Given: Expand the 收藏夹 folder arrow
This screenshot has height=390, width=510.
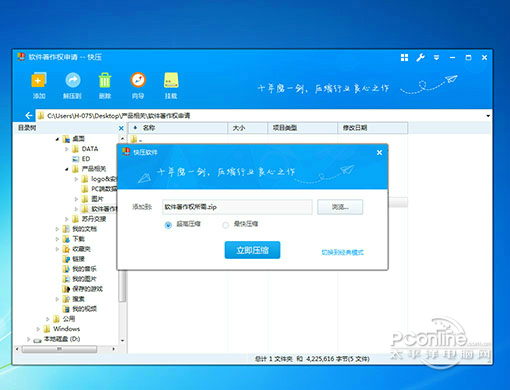Looking at the screenshot, I should click(57, 249).
